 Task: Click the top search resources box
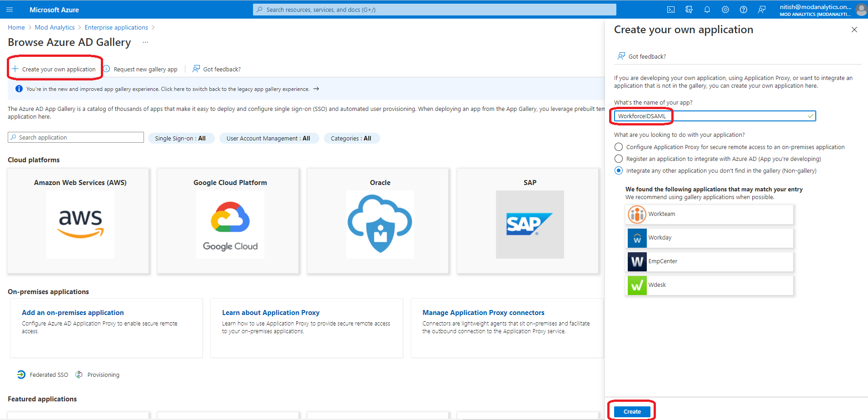tap(435, 10)
